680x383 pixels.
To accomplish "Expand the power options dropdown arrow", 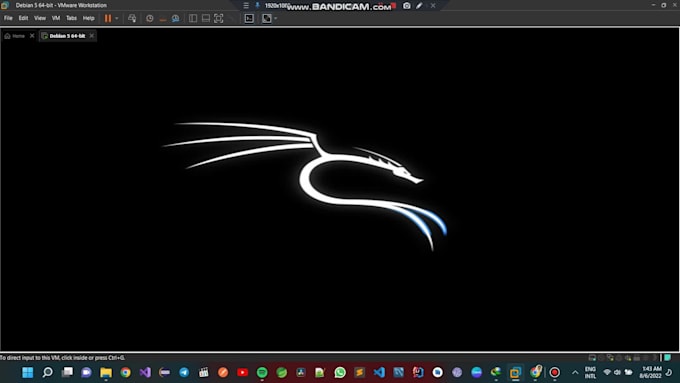I will [117, 18].
